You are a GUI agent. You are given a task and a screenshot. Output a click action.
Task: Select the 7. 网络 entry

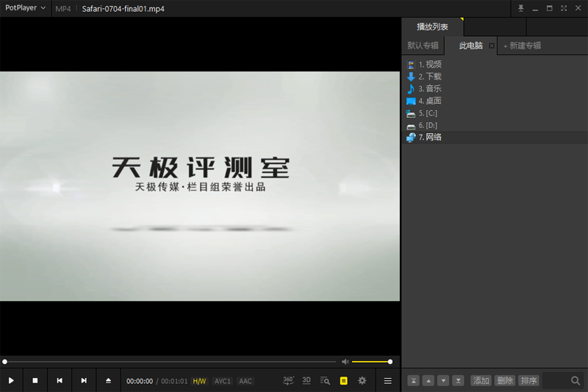click(x=495, y=138)
